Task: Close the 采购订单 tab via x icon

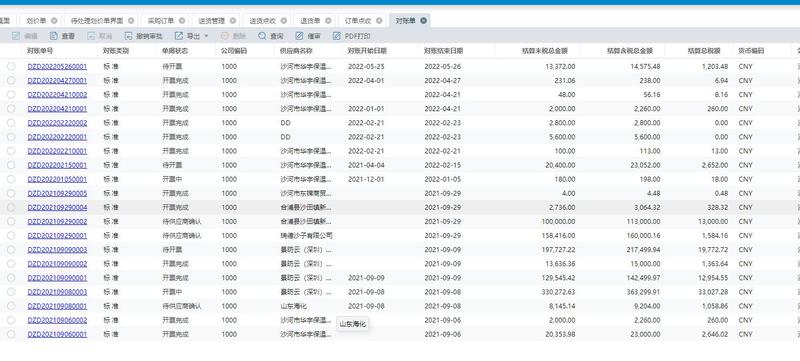Action: (182, 21)
